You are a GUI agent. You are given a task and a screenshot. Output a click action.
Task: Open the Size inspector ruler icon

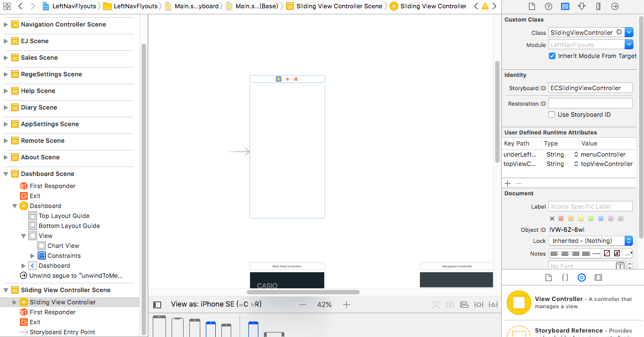click(x=598, y=7)
